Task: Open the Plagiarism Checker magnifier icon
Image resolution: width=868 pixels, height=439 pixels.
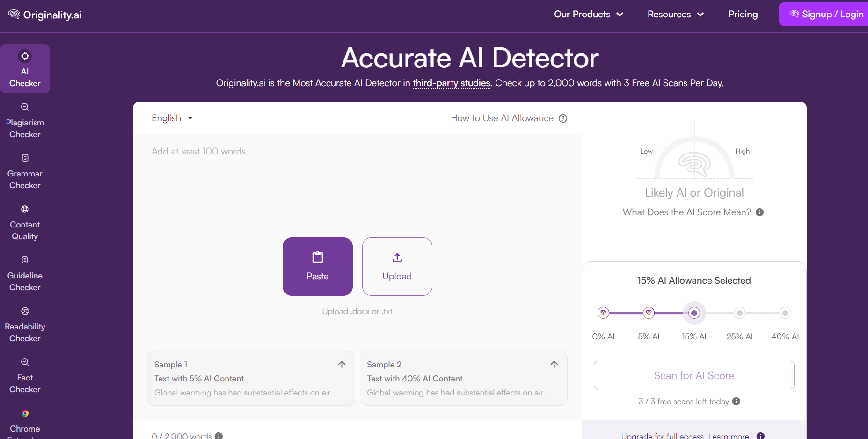Action: 25,107
